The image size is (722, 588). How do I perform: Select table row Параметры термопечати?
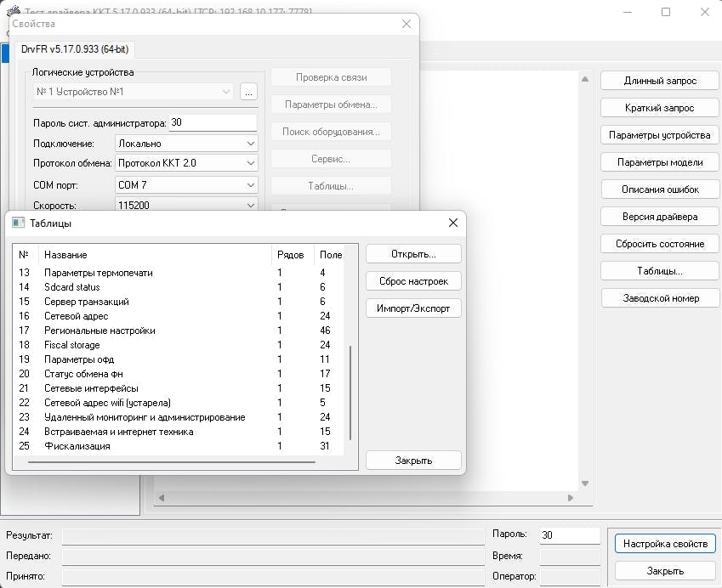pyautogui.click(x=179, y=273)
